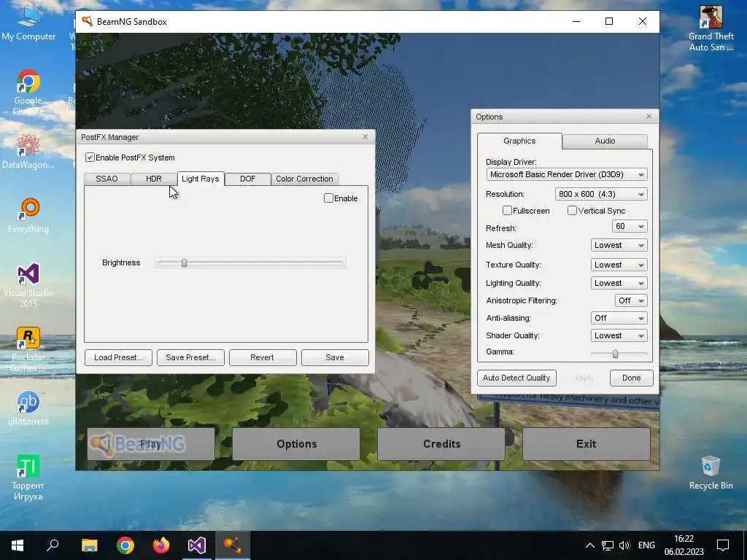
Task: Click Done in Options dialog
Action: click(631, 378)
